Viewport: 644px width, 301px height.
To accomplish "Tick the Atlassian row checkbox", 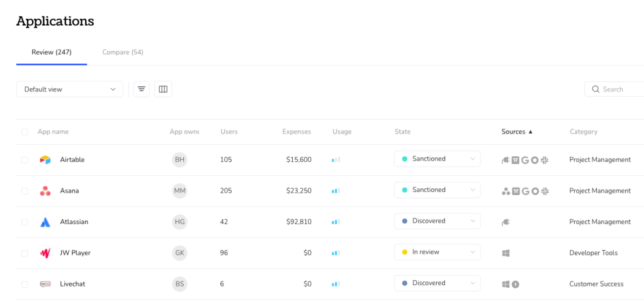I will tap(25, 222).
